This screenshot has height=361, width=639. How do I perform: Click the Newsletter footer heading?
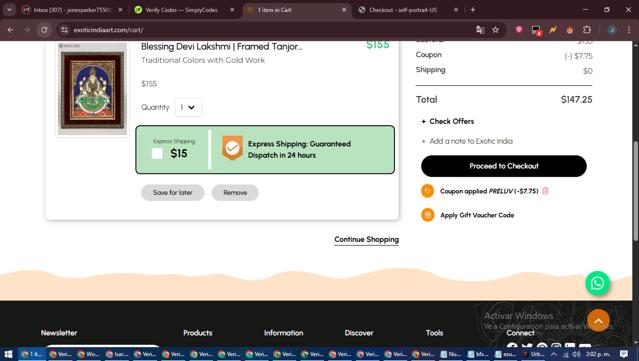(x=59, y=333)
